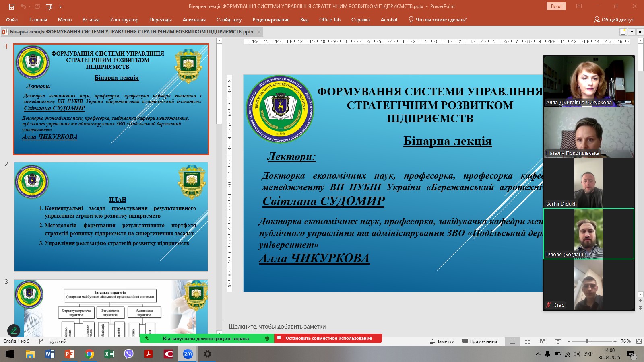Viewport: 644px width, 362px height.
Task: Toggle the Примечания comments pane
Action: (x=480, y=341)
